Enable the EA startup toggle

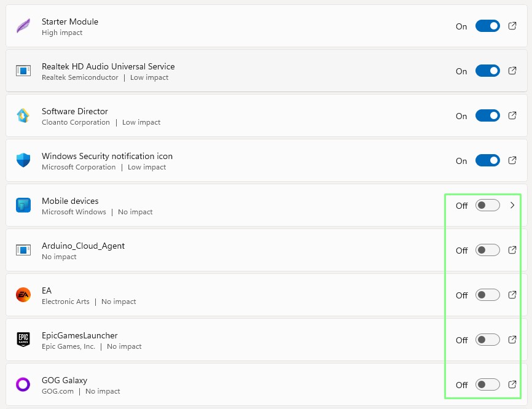click(488, 295)
